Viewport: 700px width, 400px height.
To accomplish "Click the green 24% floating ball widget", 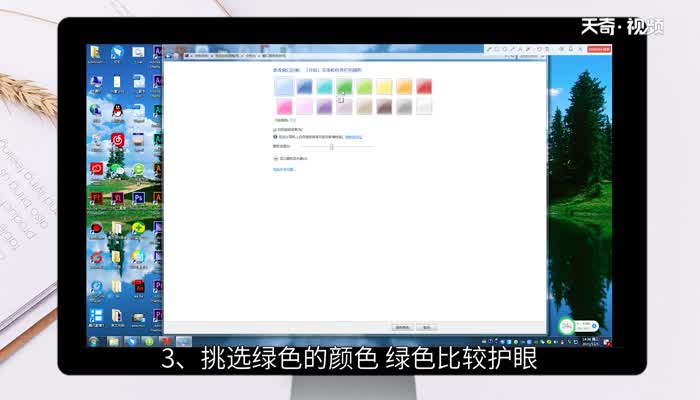I will coord(566,326).
